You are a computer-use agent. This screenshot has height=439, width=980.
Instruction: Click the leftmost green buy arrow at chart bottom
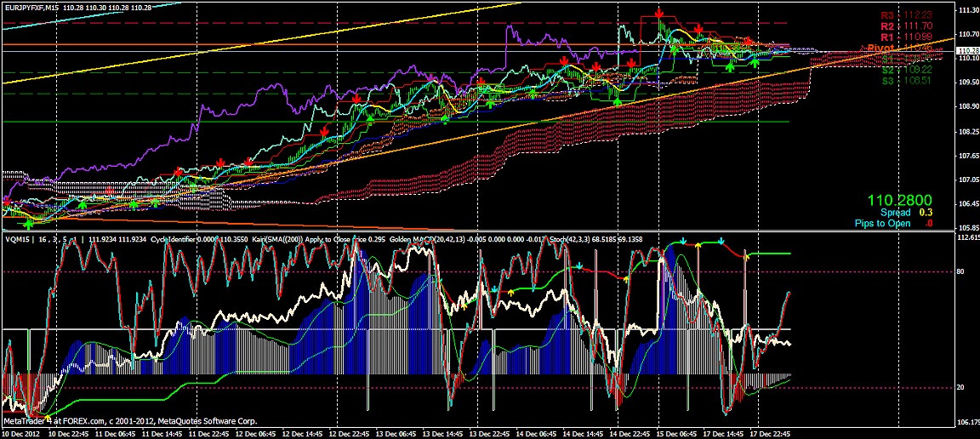(29, 224)
